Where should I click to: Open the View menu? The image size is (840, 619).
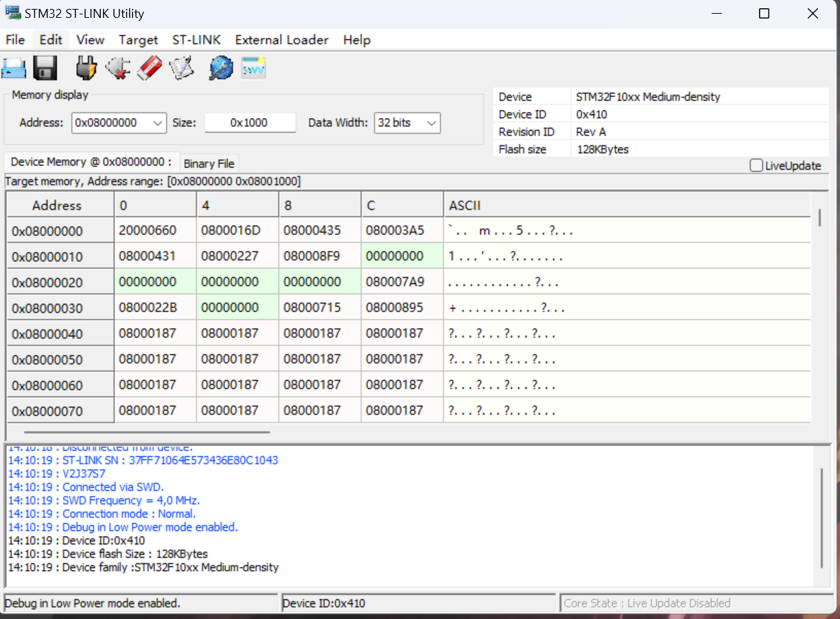[91, 40]
